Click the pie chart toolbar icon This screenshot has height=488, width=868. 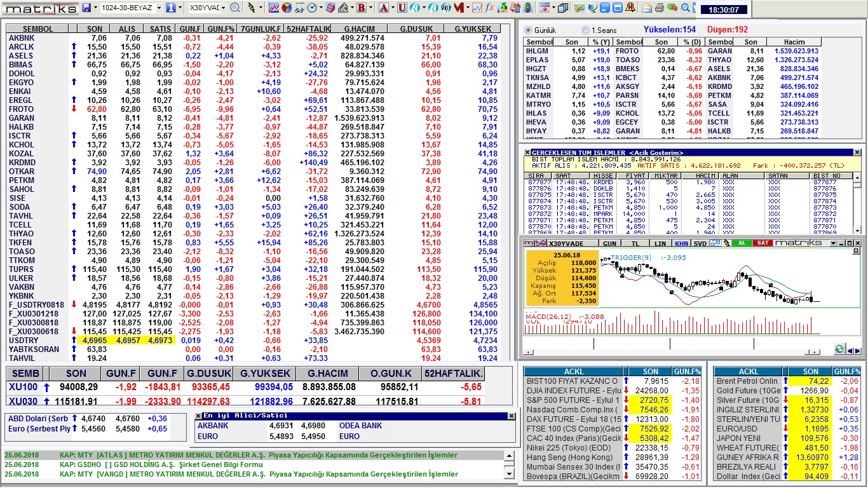click(x=286, y=8)
